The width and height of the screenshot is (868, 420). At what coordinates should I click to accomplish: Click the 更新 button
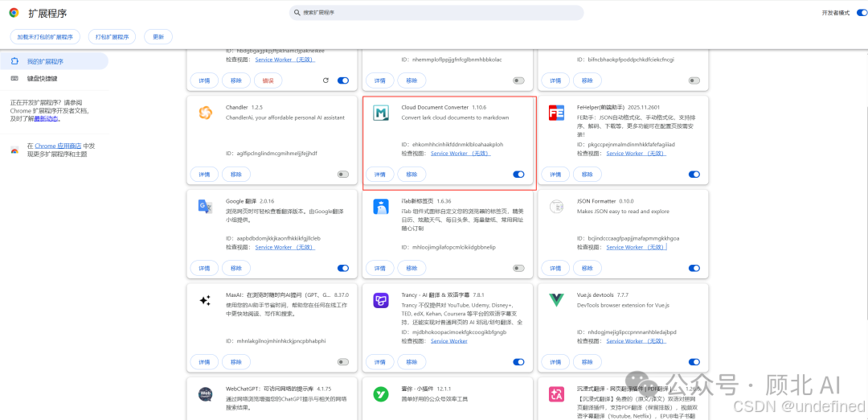158,37
